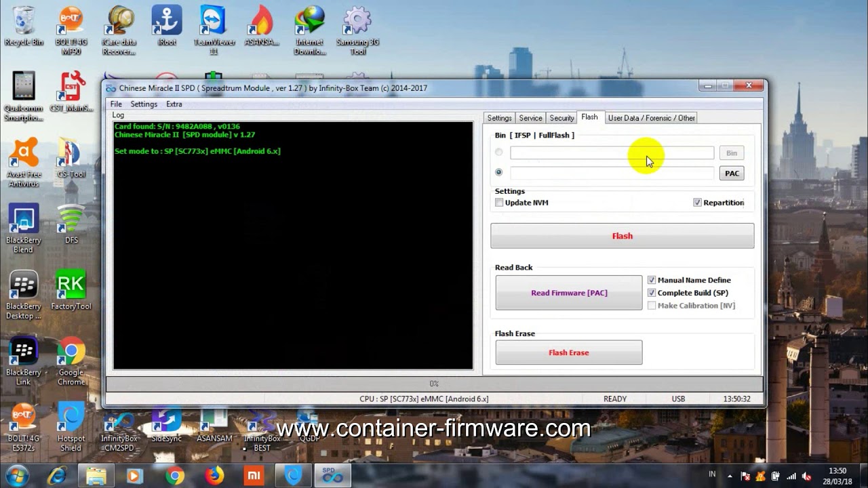Launch Google Chrome desktop shortcut

(71, 361)
